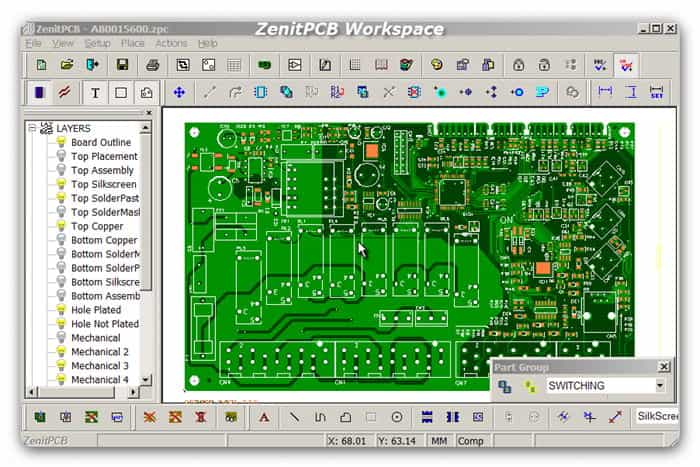Open the Actions menu

171,43
